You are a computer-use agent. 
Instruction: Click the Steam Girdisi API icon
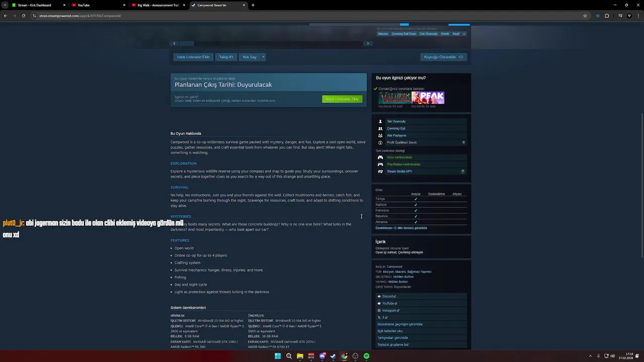pyautogui.click(x=380, y=171)
